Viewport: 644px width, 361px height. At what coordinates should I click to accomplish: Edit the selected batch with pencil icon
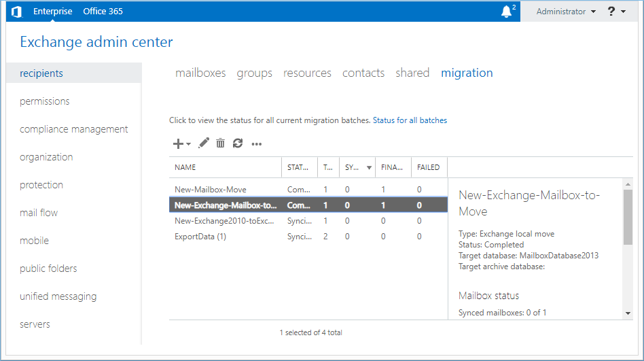[x=204, y=143]
